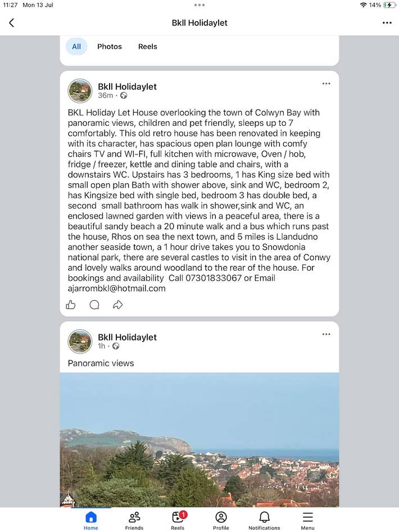Open options menu on Panoramic views post
The width and height of the screenshot is (399, 532).
tap(326, 334)
